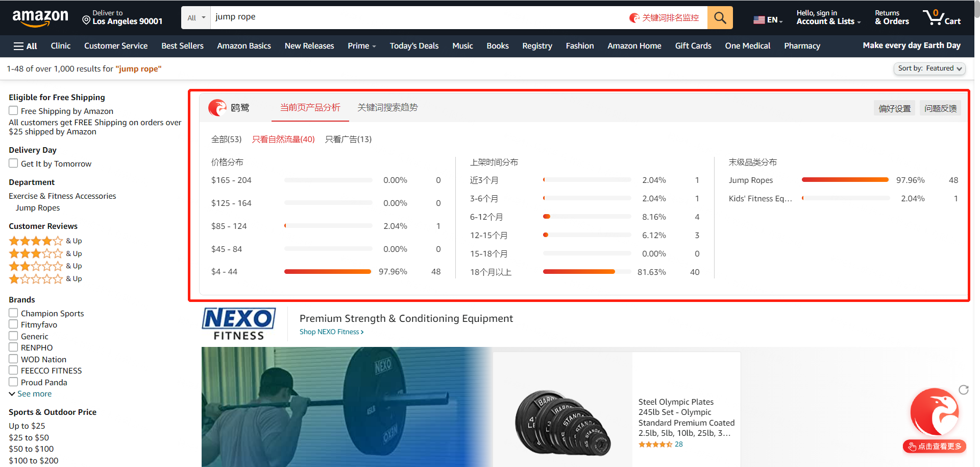
Task: Select Up to $25 price range
Action: click(27, 426)
